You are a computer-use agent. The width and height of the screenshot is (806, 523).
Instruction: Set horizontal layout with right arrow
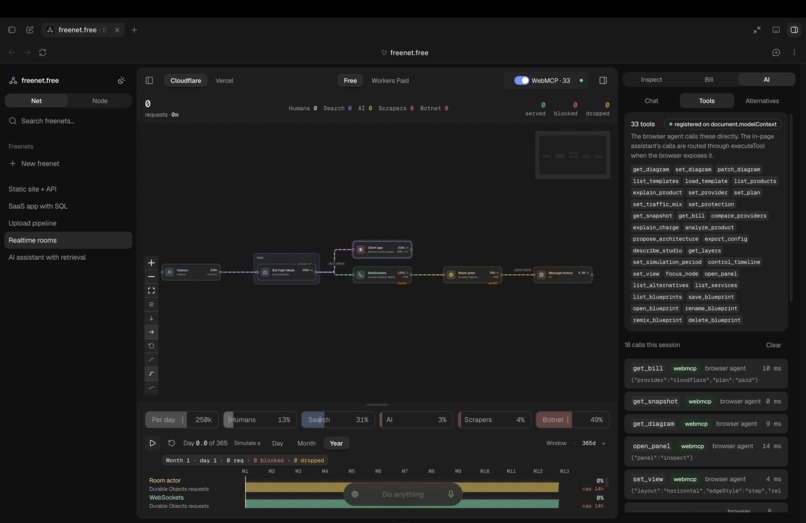click(151, 332)
